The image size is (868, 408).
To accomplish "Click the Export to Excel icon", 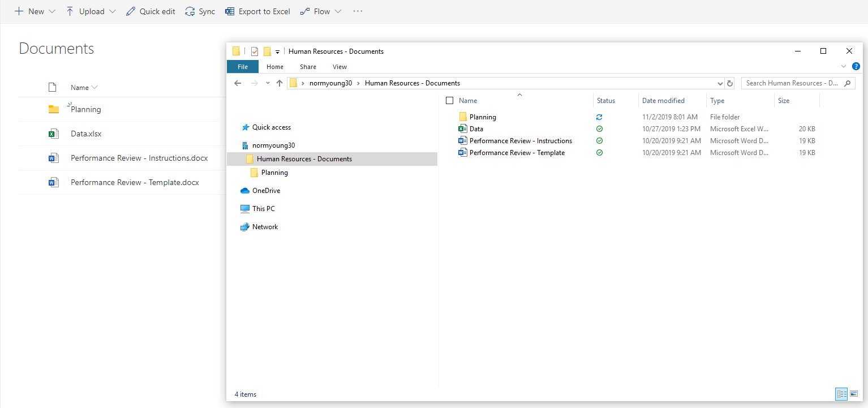I will (x=230, y=11).
